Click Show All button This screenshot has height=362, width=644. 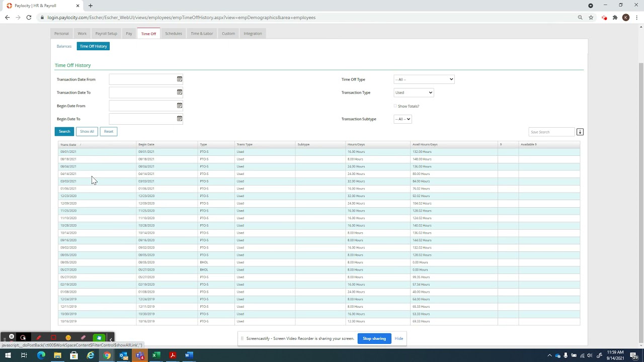tap(87, 131)
